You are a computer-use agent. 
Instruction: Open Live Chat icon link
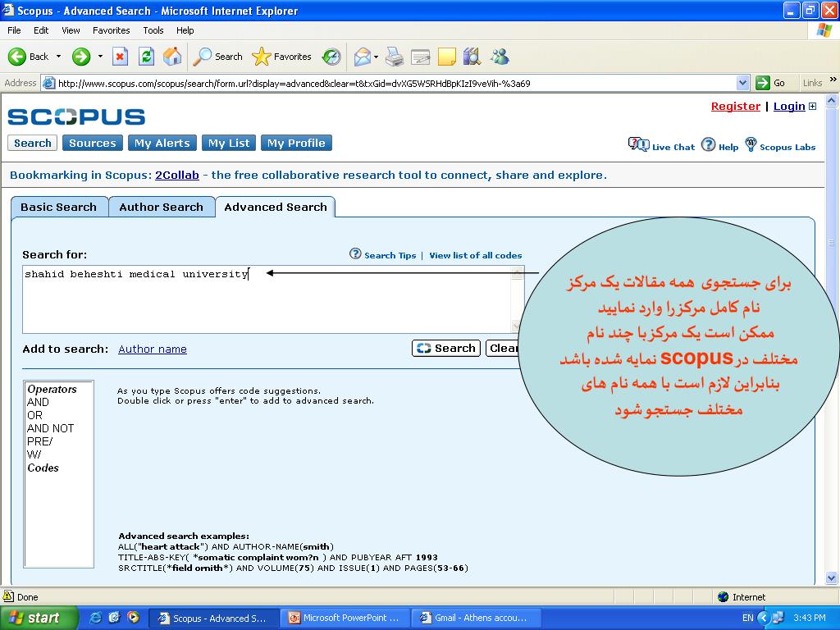click(662, 146)
